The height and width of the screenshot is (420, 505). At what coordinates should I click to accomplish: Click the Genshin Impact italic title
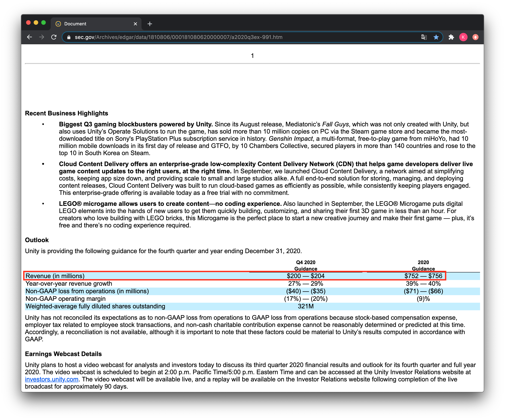coord(291,138)
